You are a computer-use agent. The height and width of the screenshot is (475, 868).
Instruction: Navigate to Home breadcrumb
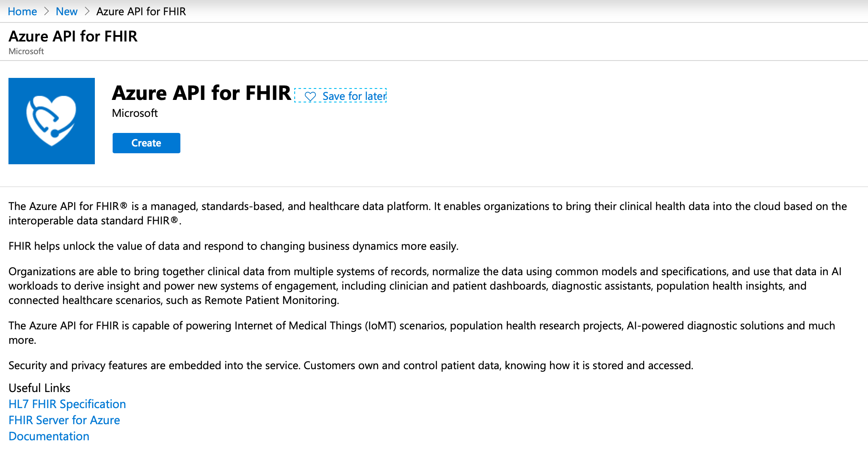point(21,10)
